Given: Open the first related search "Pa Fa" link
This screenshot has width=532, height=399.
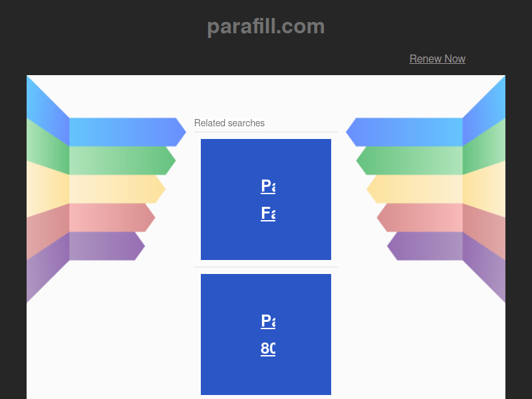Looking at the screenshot, I should tap(268, 199).
